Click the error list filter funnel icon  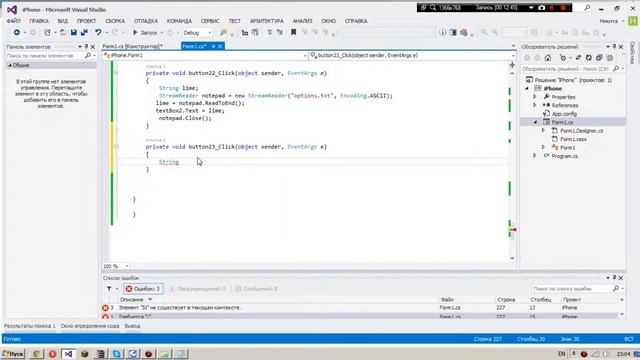coord(109,289)
